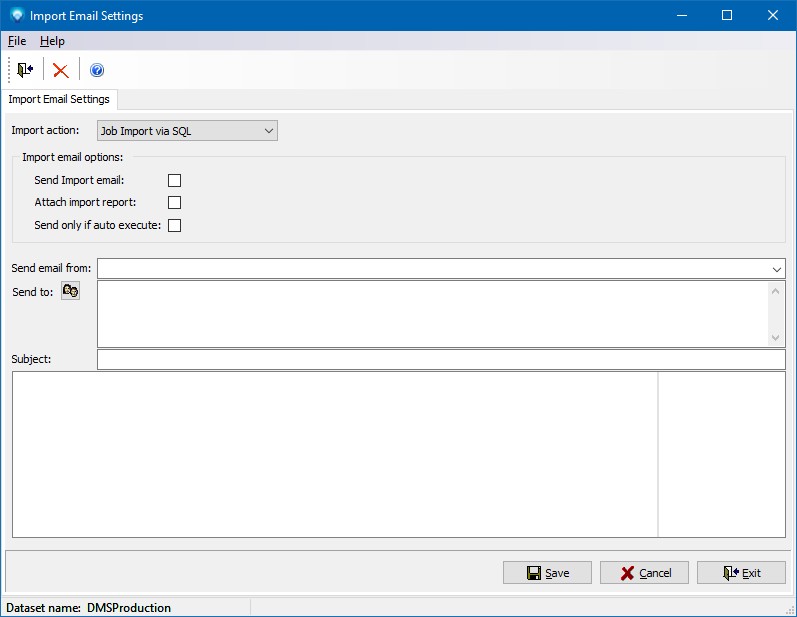Click in the large email body area
This screenshot has height=617, width=797.
pos(334,455)
